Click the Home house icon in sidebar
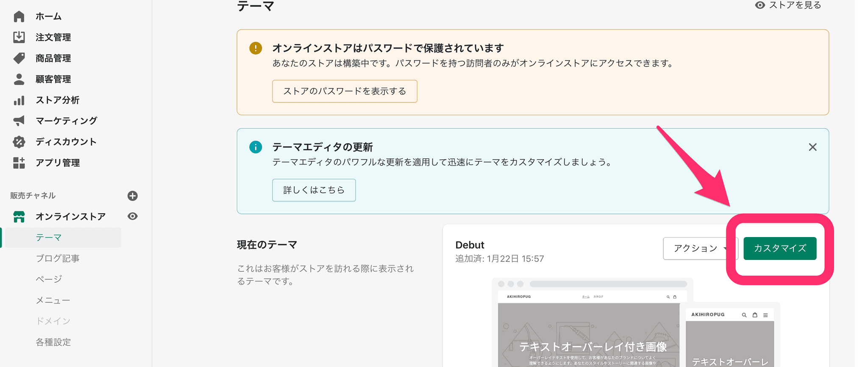 [19, 17]
